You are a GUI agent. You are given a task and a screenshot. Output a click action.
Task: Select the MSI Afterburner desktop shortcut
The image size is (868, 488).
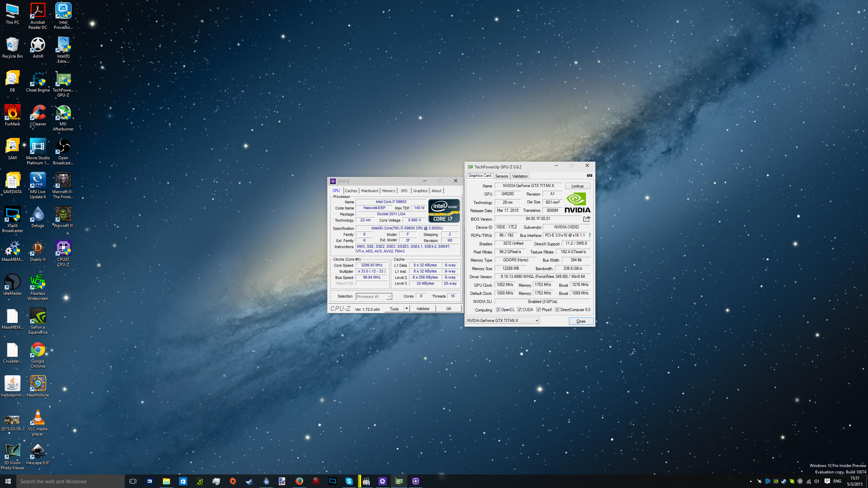(x=63, y=118)
